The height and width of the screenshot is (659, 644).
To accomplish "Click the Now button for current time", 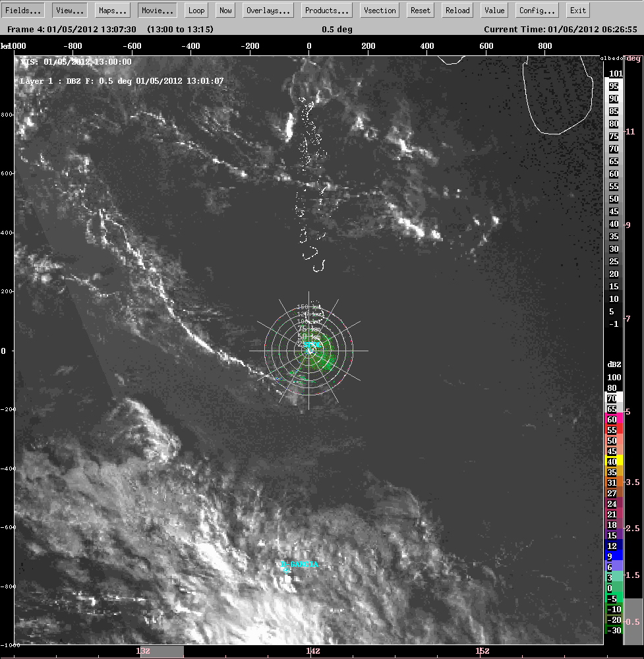I will (x=226, y=11).
